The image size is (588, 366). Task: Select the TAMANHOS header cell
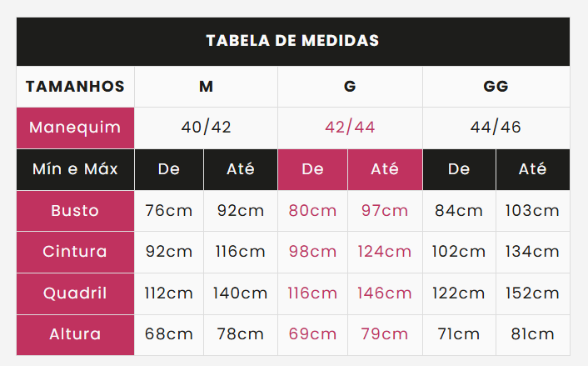coord(76,87)
